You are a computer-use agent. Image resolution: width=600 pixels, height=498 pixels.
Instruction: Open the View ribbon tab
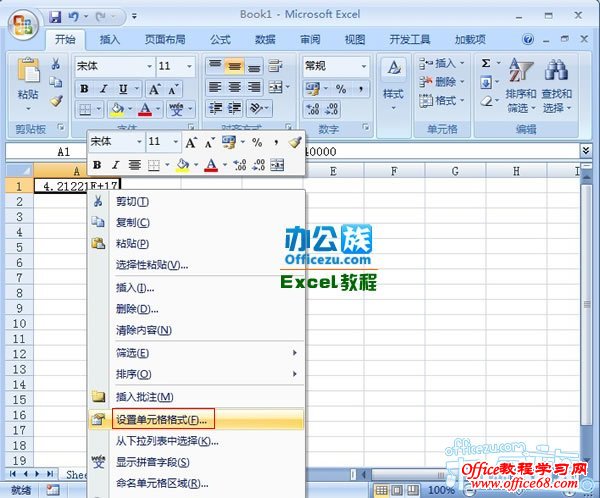pyautogui.click(x=355, y=39)
